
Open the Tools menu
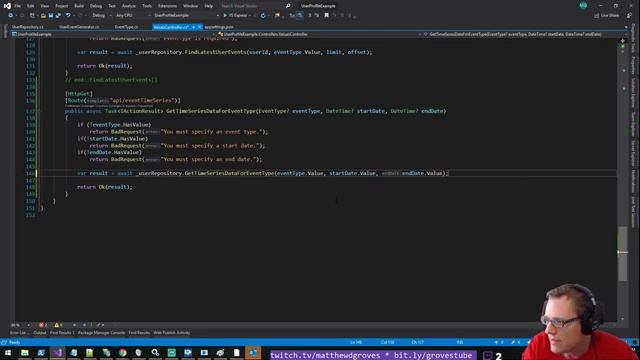pos(147,6)
